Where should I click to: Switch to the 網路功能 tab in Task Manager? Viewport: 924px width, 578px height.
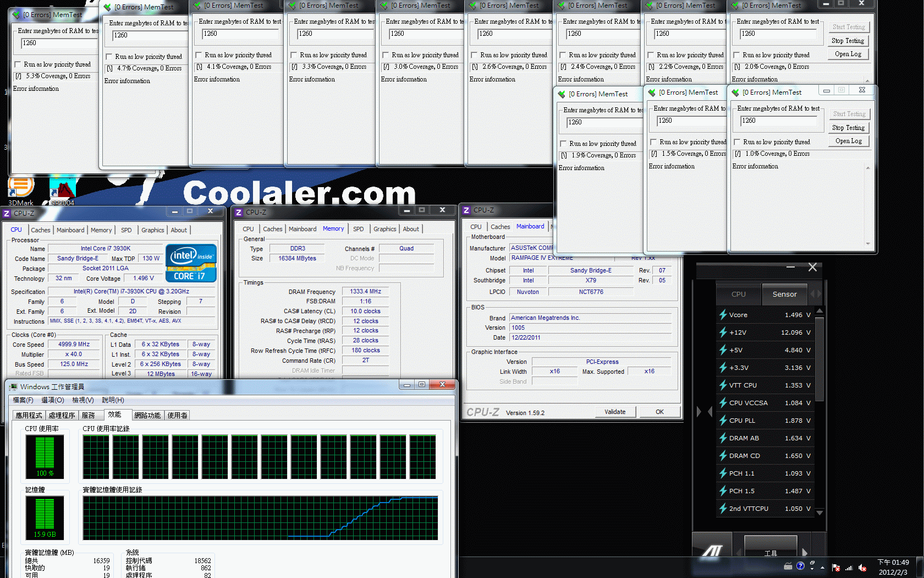[x=147, y=416]
